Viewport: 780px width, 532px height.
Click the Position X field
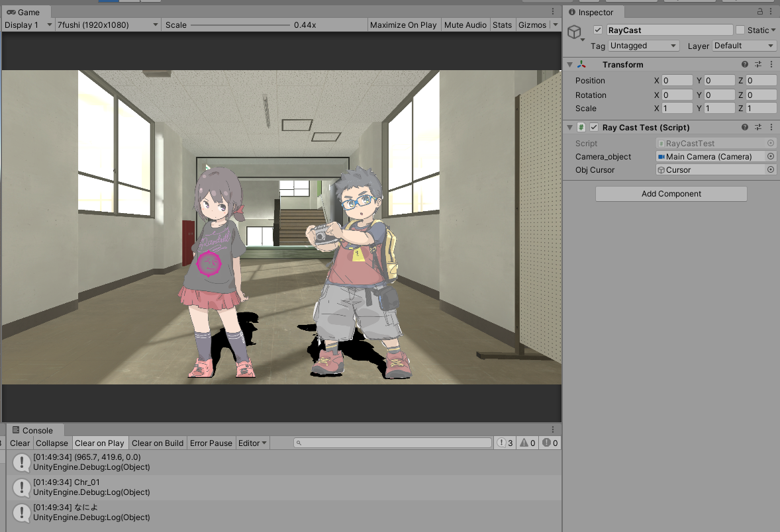[x=677, y=81]
